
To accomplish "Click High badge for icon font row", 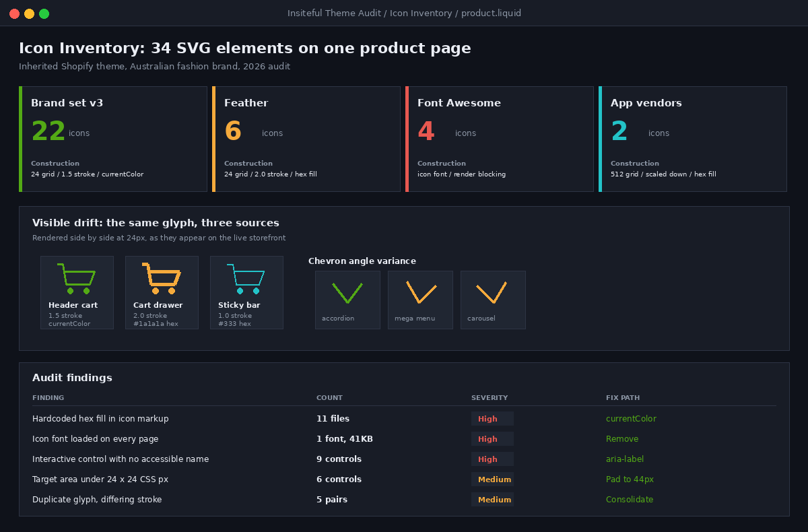I will coord(492,439).
